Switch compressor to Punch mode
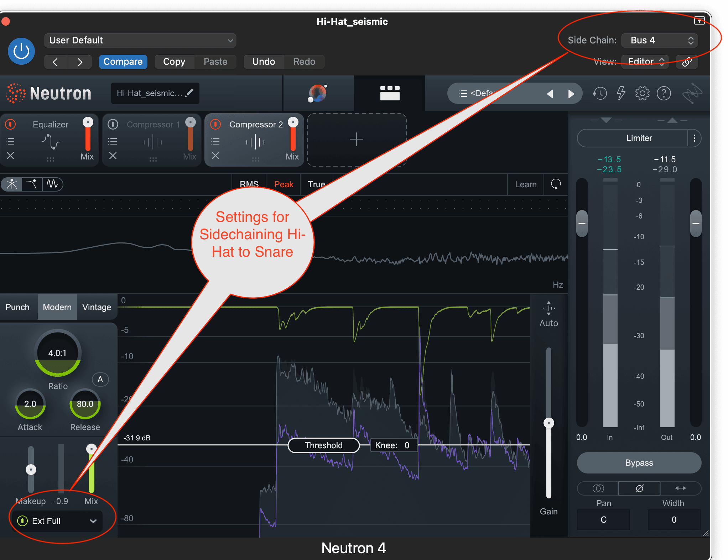The height and width of the screenshot is (560, 728). pyautogui.click(x=17, y=307)
